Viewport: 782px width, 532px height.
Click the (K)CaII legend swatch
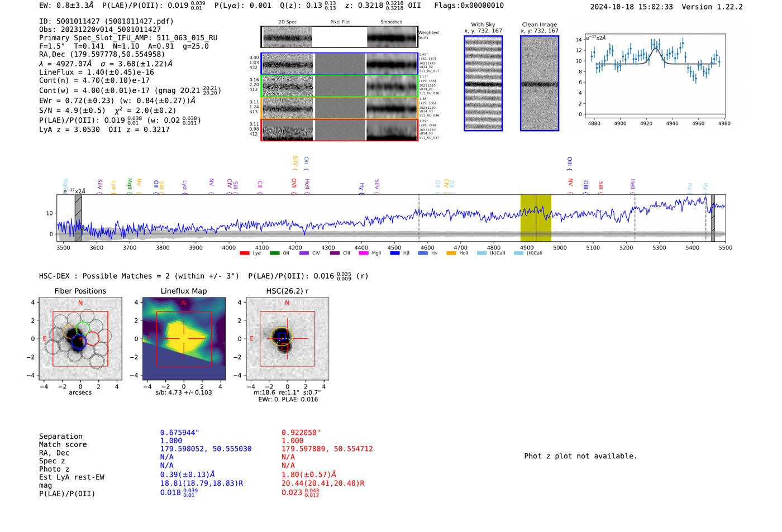pyautogui.click(x=482, y=253)
